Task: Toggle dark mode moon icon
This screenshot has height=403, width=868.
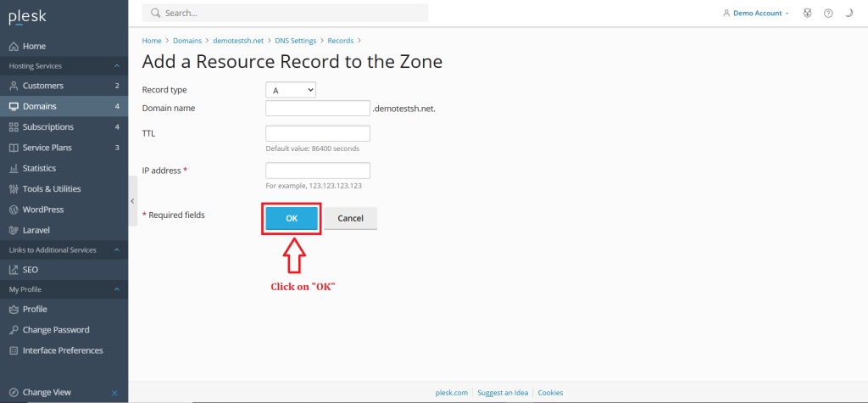Action: click(849, 14)
